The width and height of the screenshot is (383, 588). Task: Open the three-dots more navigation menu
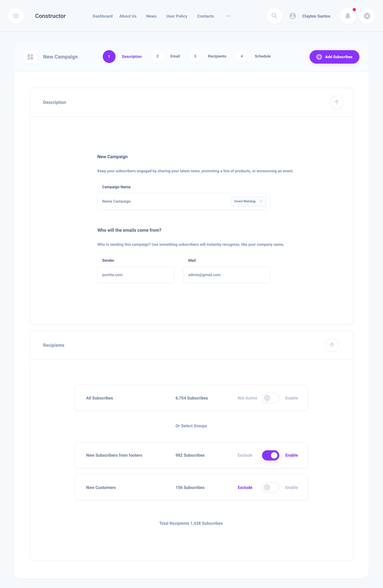click(x=228, y=16)
